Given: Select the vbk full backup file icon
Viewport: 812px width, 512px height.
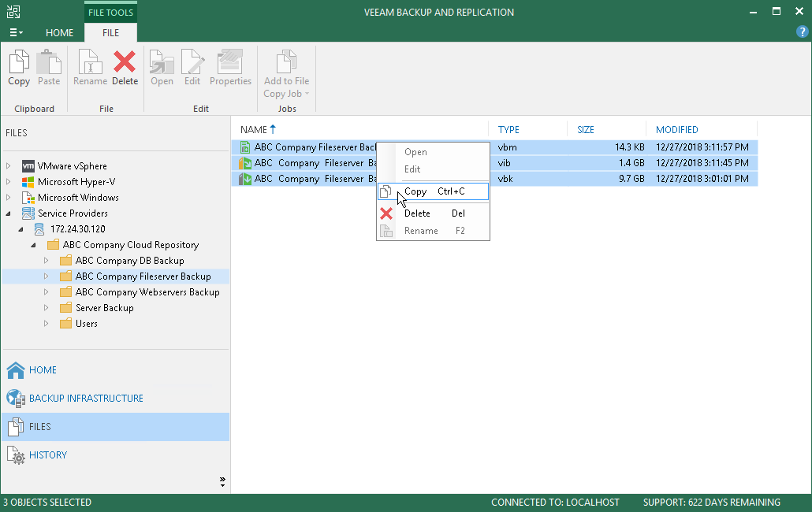Looking at the screenshot, I should pyautogui.click(x=245, y=179).
